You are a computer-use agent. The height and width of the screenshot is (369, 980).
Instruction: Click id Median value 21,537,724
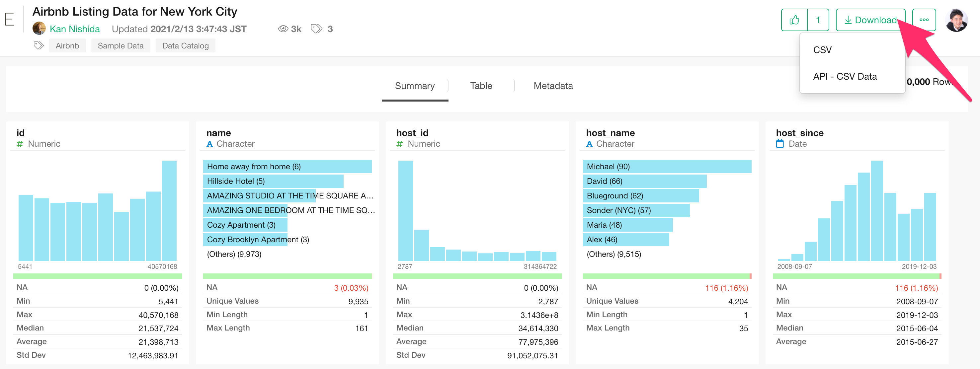[x=158, y=328]
